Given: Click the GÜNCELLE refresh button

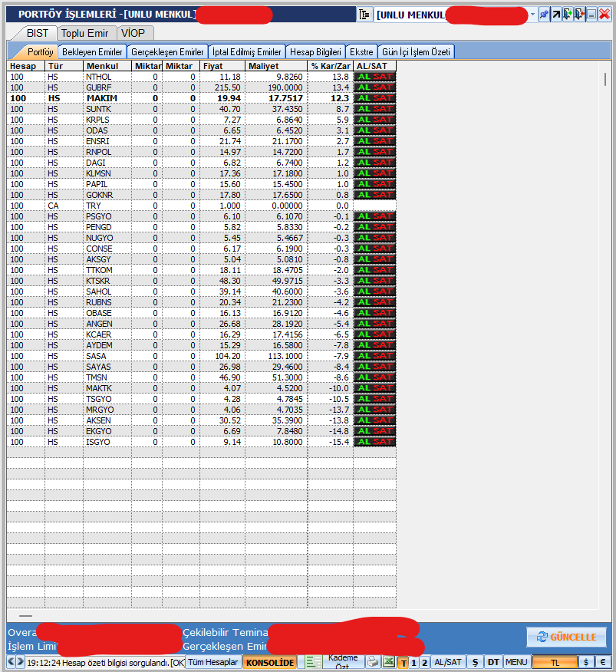Looking at the screenshot, I should coord(566,637).
